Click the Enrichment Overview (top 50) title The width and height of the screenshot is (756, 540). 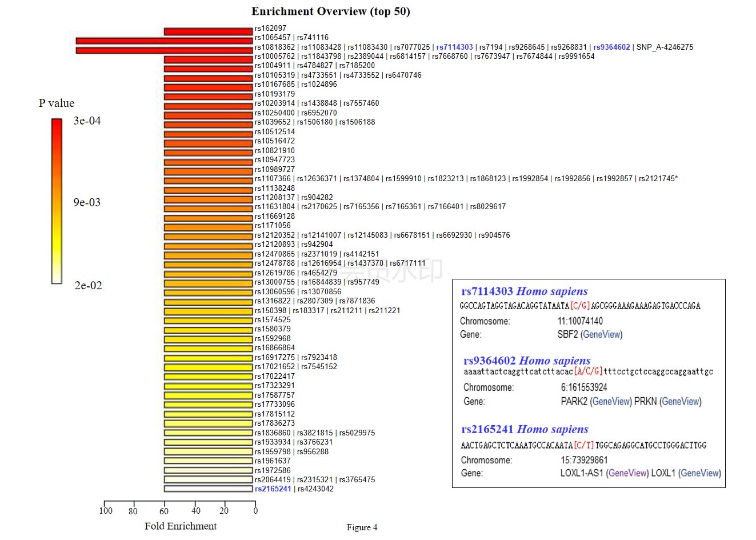point(331,11)
